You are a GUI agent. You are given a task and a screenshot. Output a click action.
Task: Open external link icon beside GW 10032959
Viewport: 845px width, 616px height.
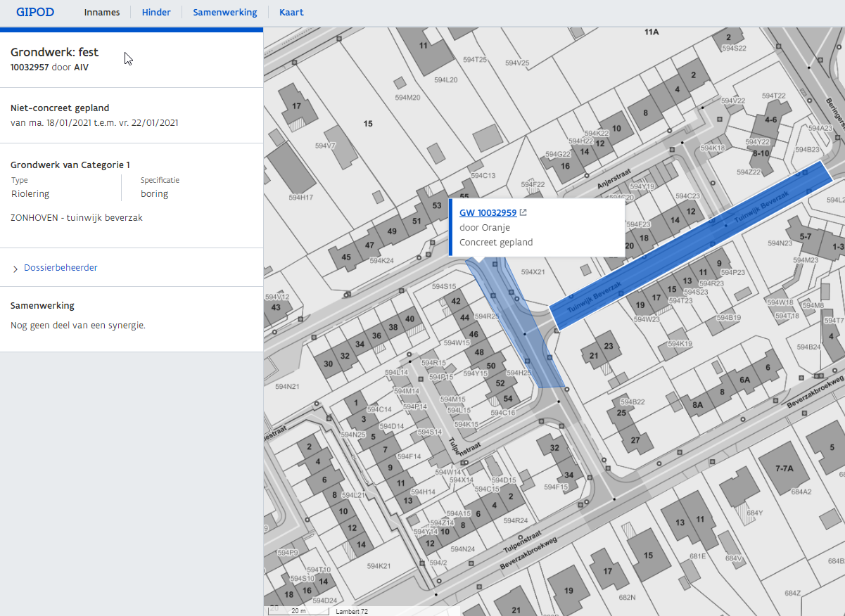523,213
